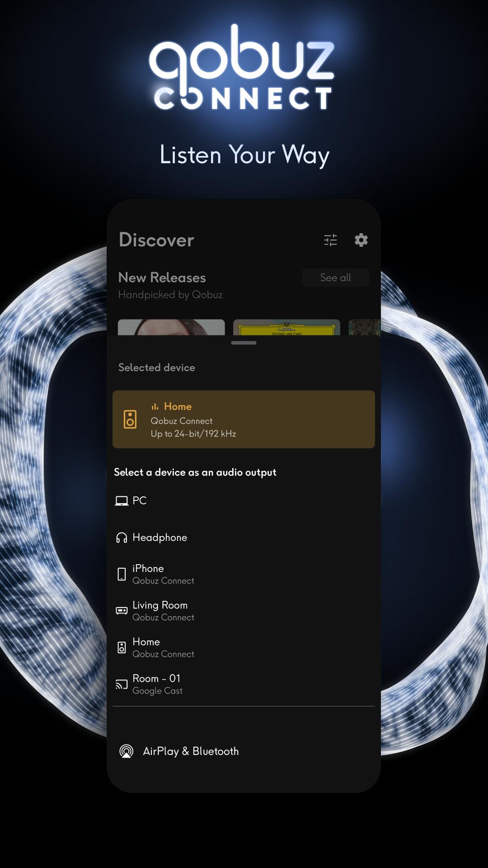Tap the receiver icon for Living Room
Screen dimensions: 488x868
pyautogui.click(x=122, y=611)
